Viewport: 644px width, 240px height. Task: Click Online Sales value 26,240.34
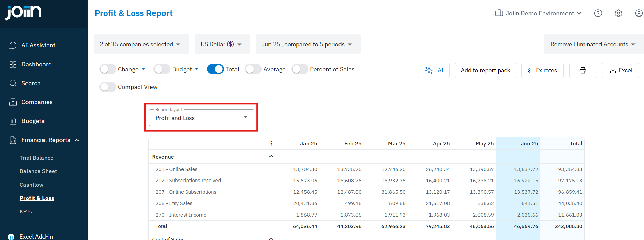[438, 169]
